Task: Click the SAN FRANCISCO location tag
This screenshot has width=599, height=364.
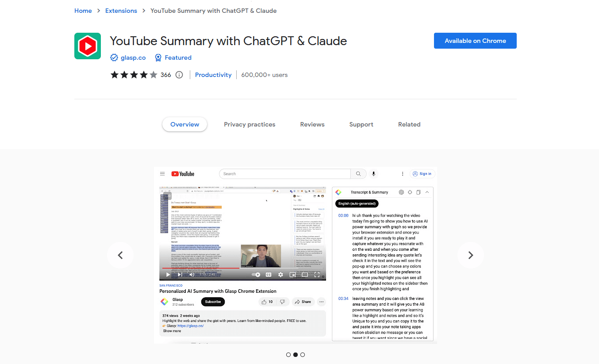Action: (x=171, y=286)
